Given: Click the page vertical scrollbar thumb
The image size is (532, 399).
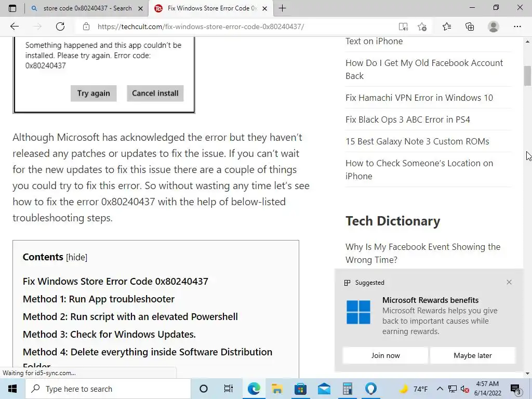Looking at the screenshot, I should click(527, 76).
